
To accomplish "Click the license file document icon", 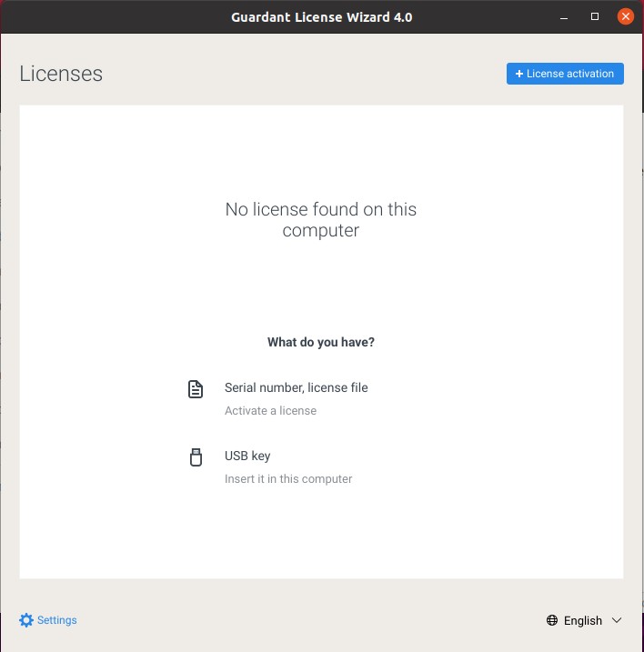I will (196, 389).
